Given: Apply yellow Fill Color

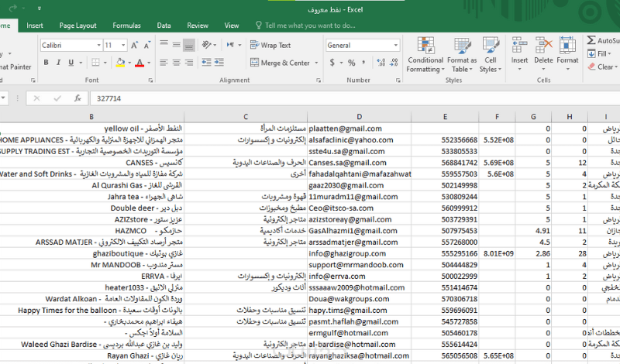Looking at the screenshot, I should click(121, 63).
